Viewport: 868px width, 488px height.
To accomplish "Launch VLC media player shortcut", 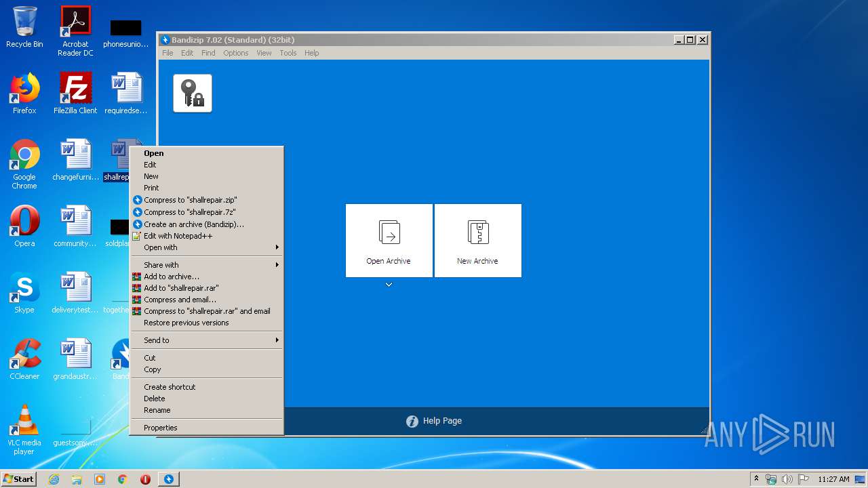I will 24,430.
